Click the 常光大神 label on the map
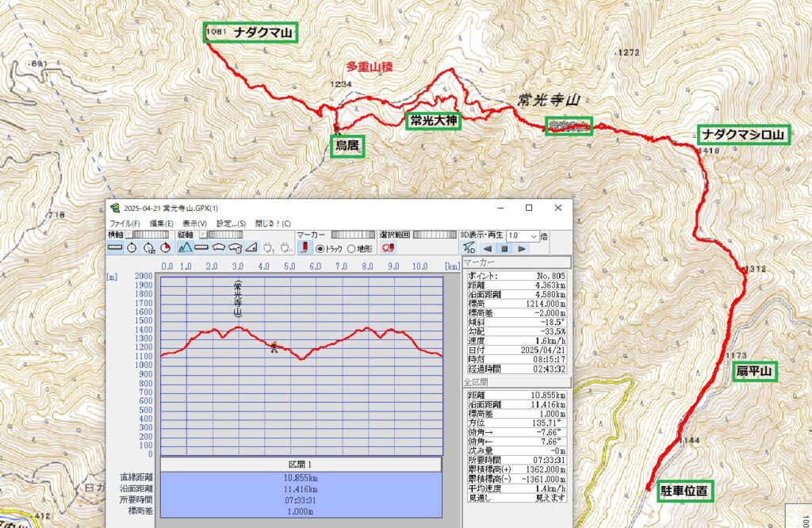This screenshot has height=528, width=812. [434, 121]
